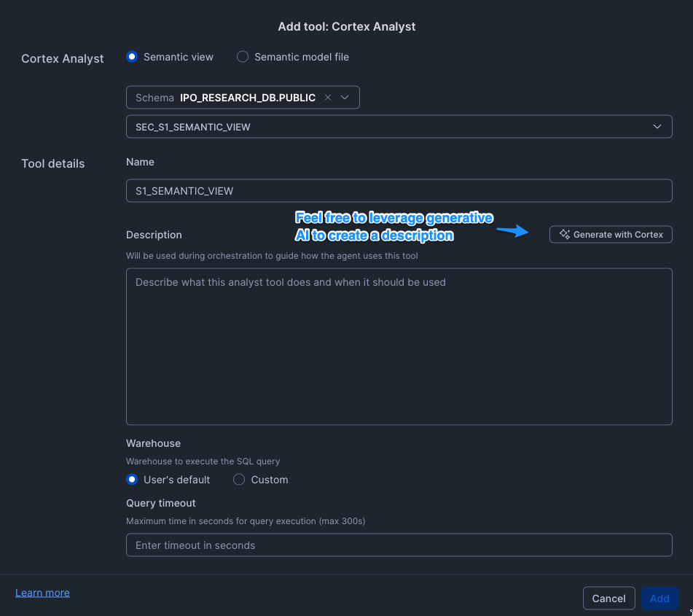
Task: Select User's default warehouse
Action: (132, 480)
